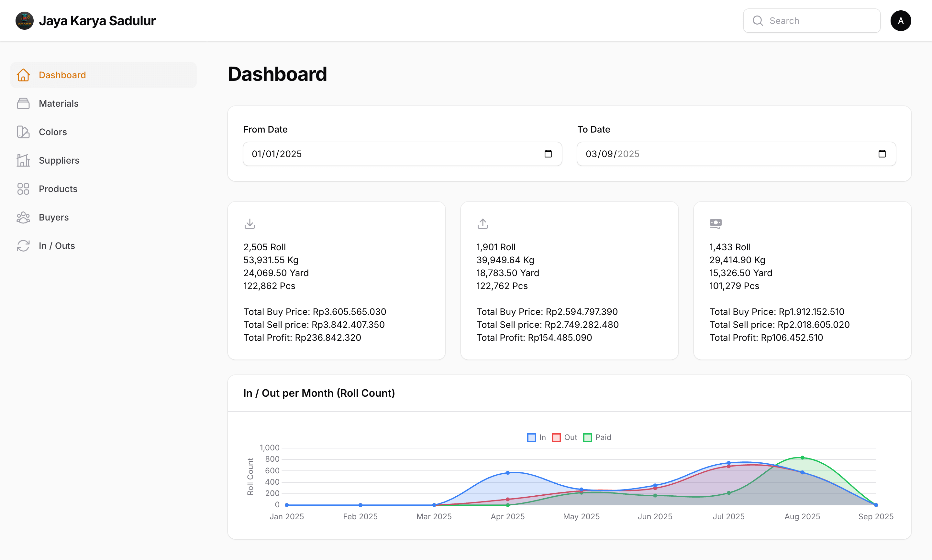Click the Suppliers chart icon in sidebar
This screenshot has height=560, width=932.
pyautogui.click(x=23, y=160)
